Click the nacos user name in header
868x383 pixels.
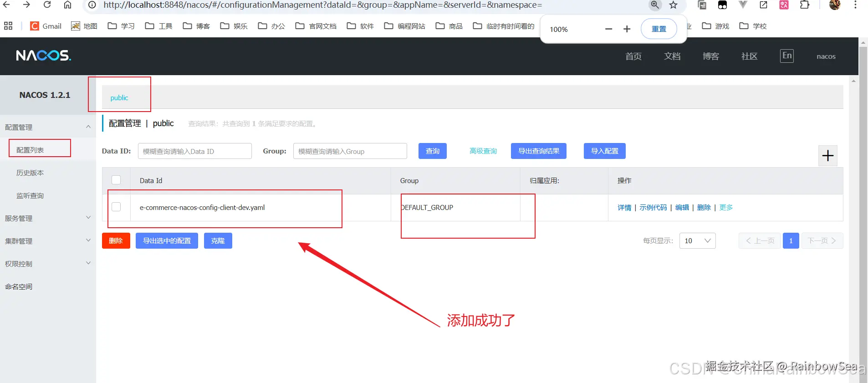tap(826, 56)
